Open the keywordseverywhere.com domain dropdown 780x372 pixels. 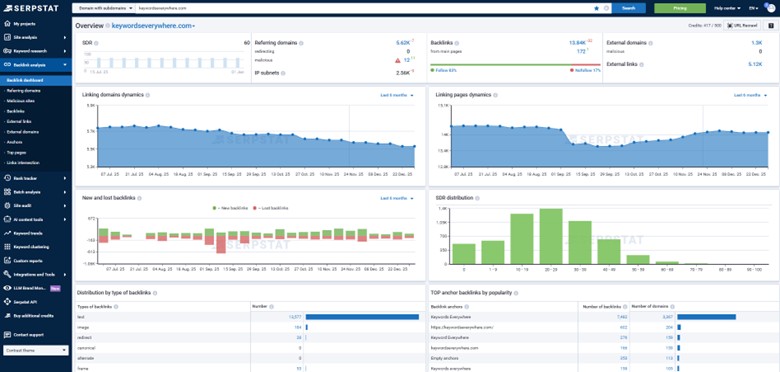point(153,26)
